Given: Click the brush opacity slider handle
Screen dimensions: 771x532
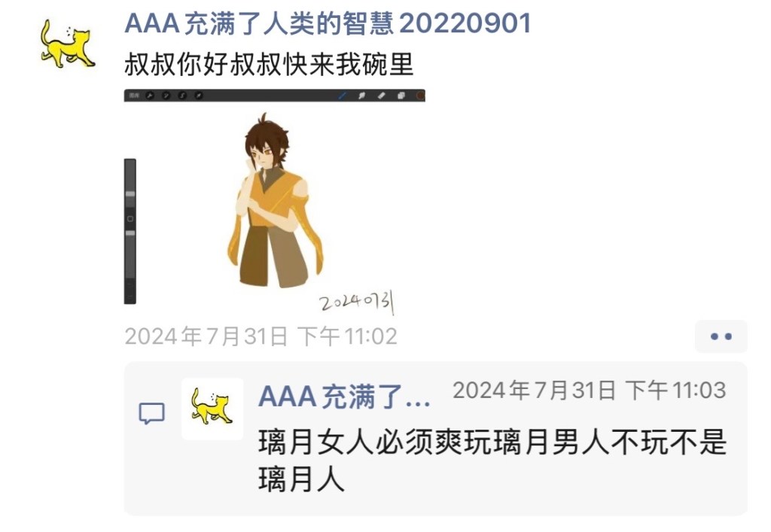Looking at the screenshot, I should (130, 233).
